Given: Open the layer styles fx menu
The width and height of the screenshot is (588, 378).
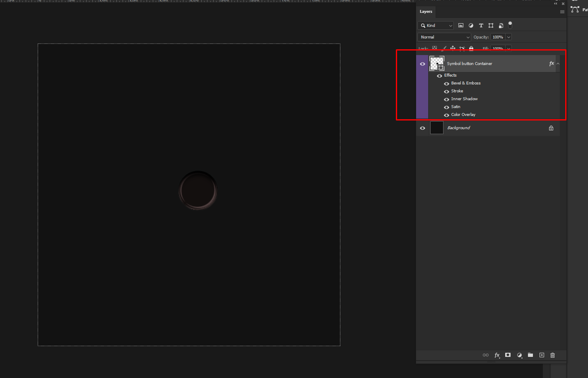Looking at the screenshot, I should (497, 355).
